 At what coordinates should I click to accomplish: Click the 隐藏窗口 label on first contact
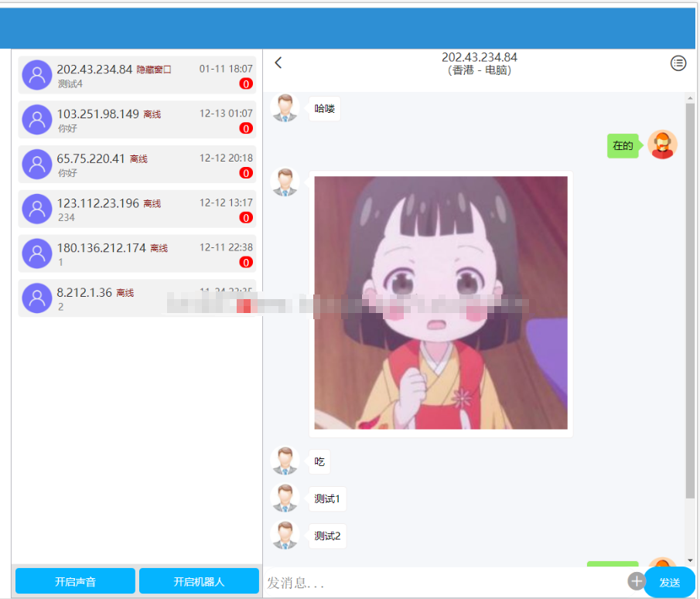tap(154, 70)
